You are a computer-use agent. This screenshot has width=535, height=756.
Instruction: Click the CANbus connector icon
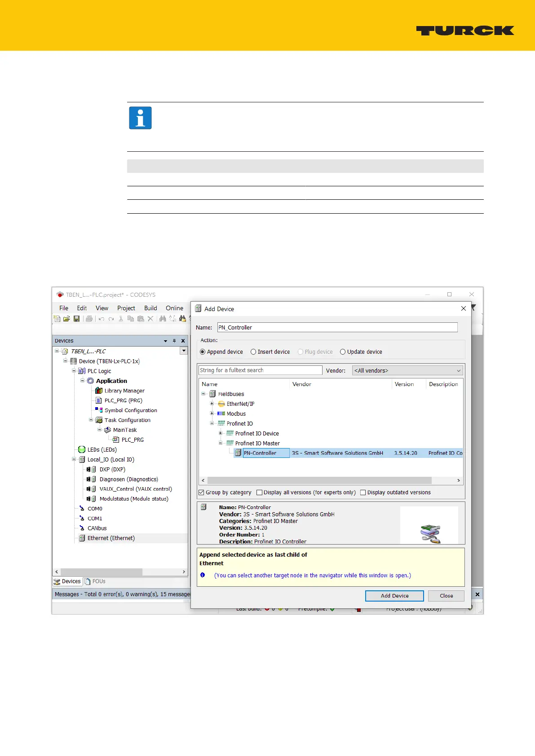82,528
